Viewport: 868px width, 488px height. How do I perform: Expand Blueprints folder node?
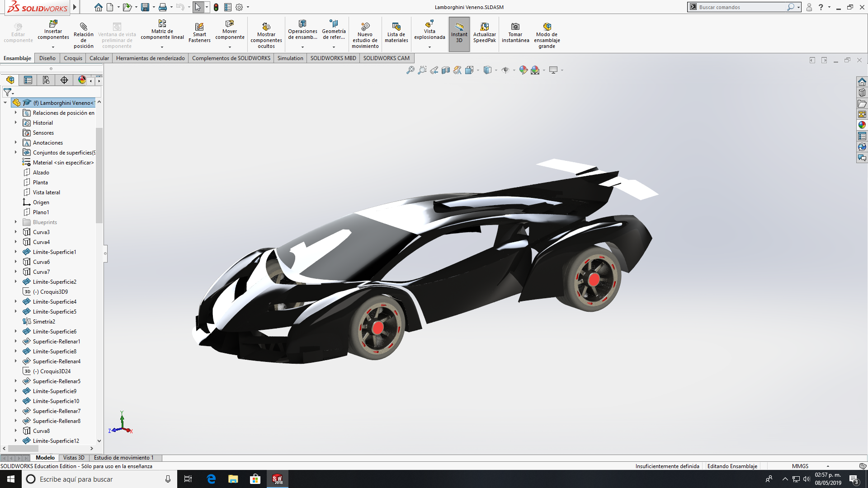[15, 222]
